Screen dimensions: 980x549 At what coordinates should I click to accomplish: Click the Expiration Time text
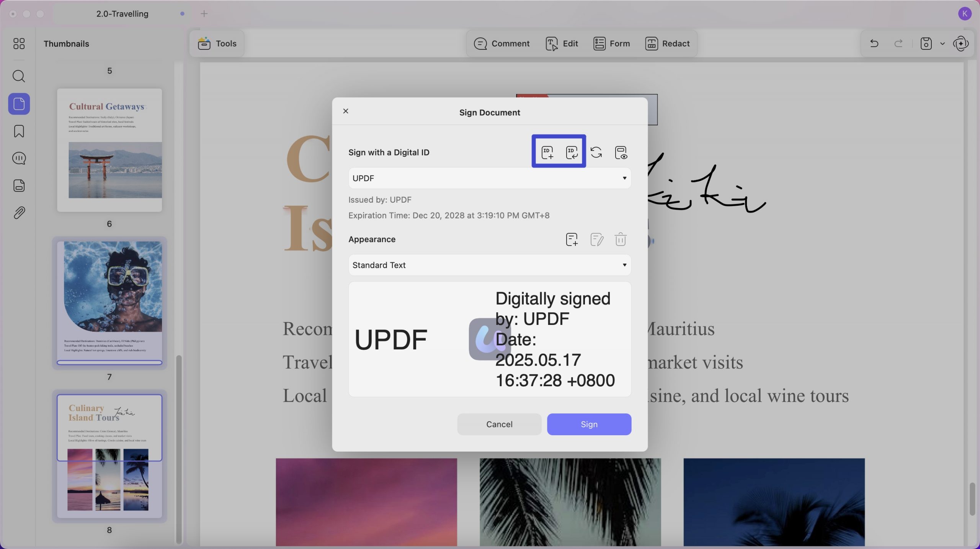[x=449, y=215]
